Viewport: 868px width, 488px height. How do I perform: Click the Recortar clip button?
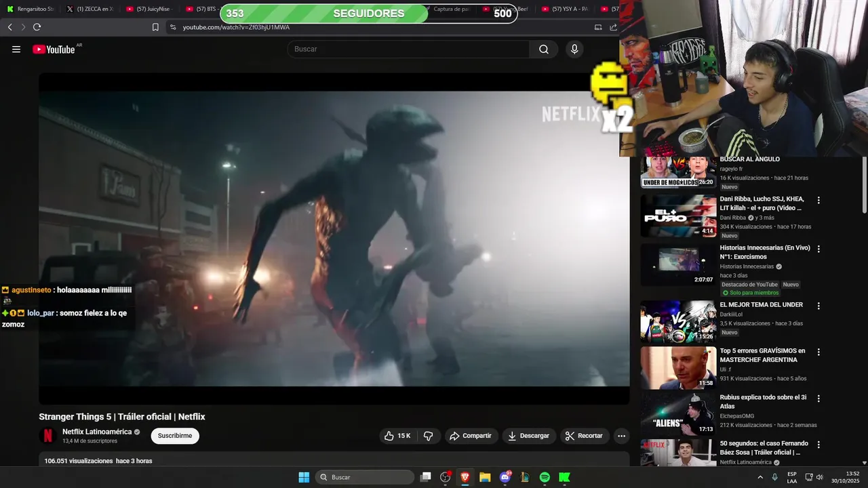(585, 436)
